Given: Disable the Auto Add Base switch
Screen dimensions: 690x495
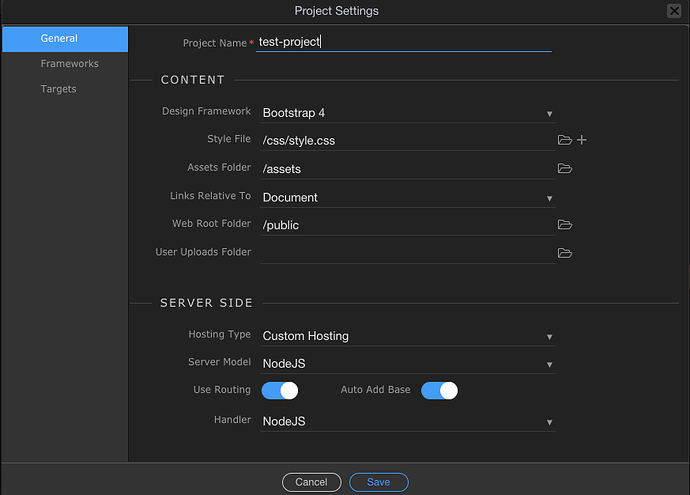Looking at the screenshot, I should pyautogui.click(x=439, y=390).
